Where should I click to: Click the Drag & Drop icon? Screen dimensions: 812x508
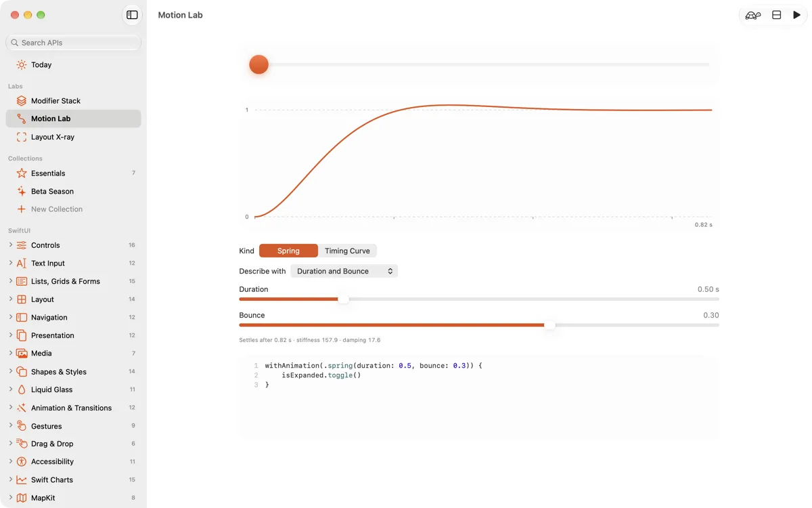tap(22, 444)
